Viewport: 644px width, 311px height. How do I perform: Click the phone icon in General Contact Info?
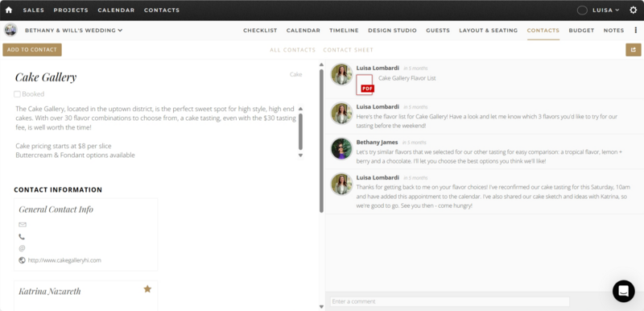pos(22,237)
